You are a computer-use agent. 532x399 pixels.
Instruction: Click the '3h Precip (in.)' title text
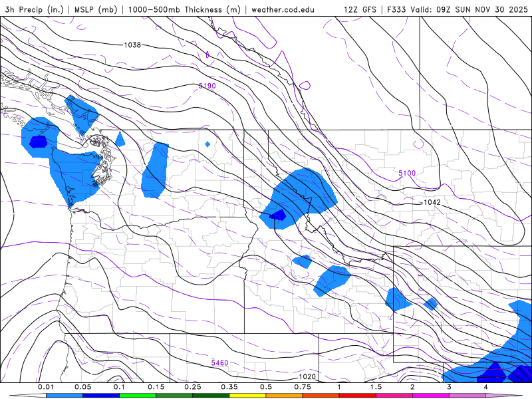[35, 10]
